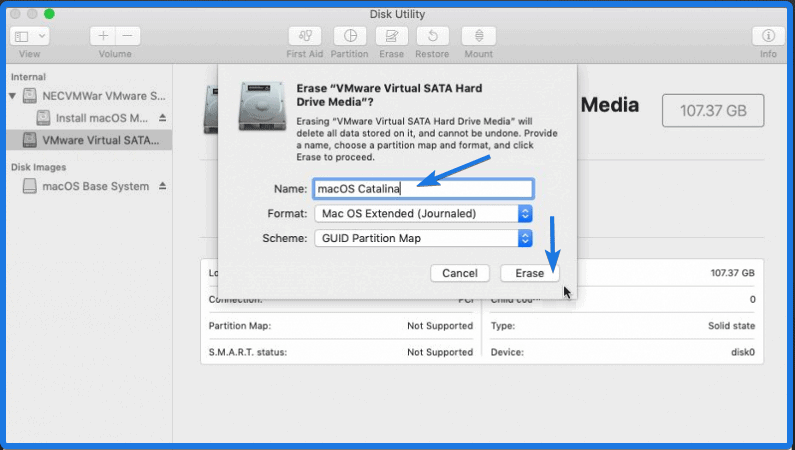Viewport: 795px width, 450px height.
Task: Open the Format dropdown
Action: (423, 213)
